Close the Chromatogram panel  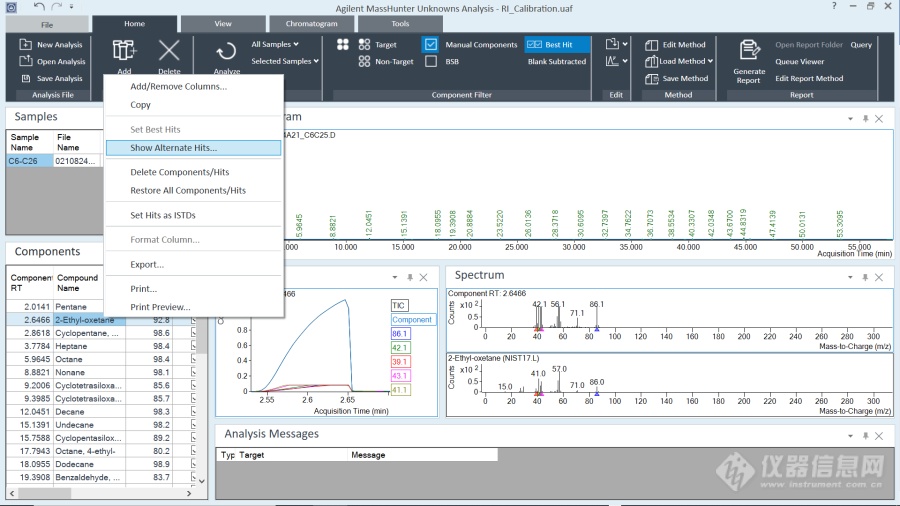[879, 119]
